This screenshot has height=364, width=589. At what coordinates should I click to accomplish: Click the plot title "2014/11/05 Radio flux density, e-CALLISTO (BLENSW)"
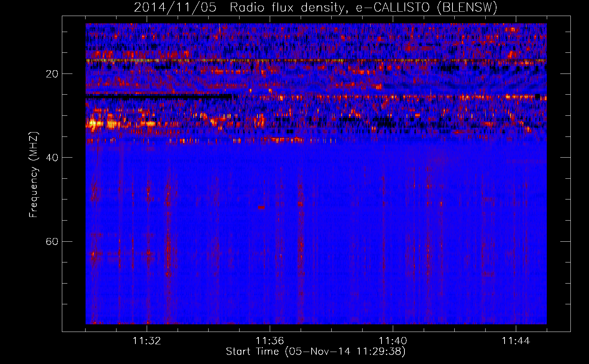click(x=316, y=7)
